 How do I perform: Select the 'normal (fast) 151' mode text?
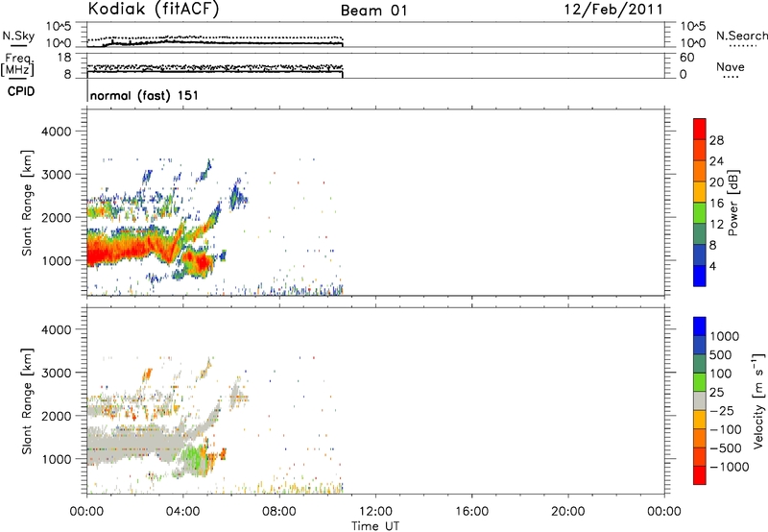coord(145,95)
